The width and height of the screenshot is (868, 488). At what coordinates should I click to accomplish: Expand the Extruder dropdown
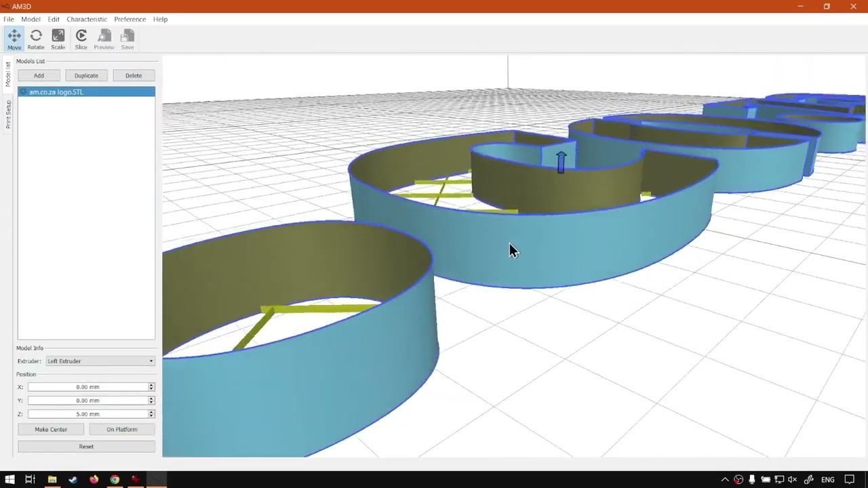click(100, 361)
